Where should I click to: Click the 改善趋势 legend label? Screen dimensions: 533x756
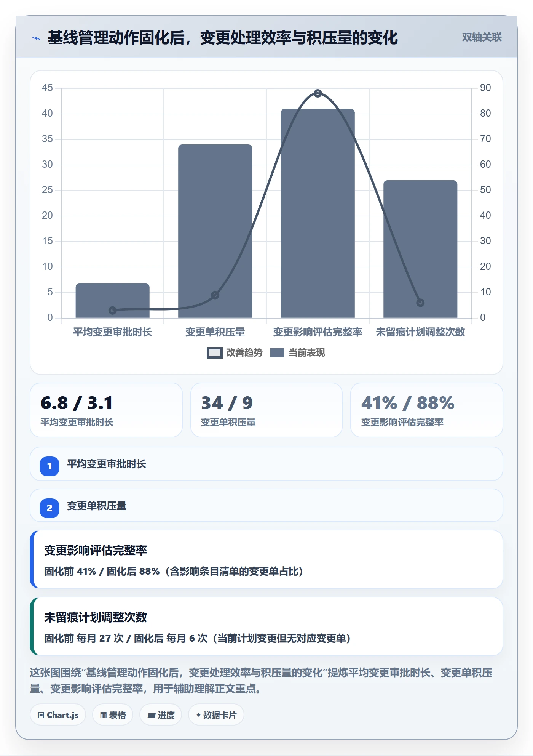(244, 353)
